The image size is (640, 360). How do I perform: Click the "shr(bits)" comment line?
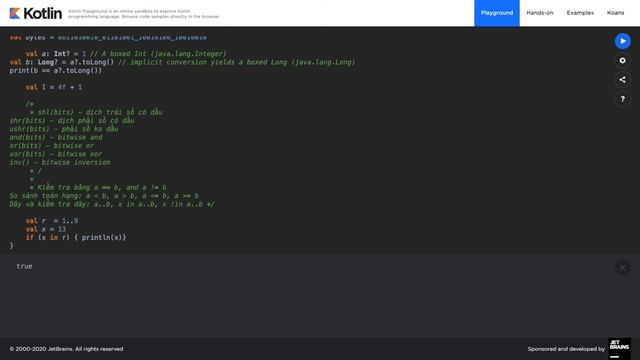[72, 120]
